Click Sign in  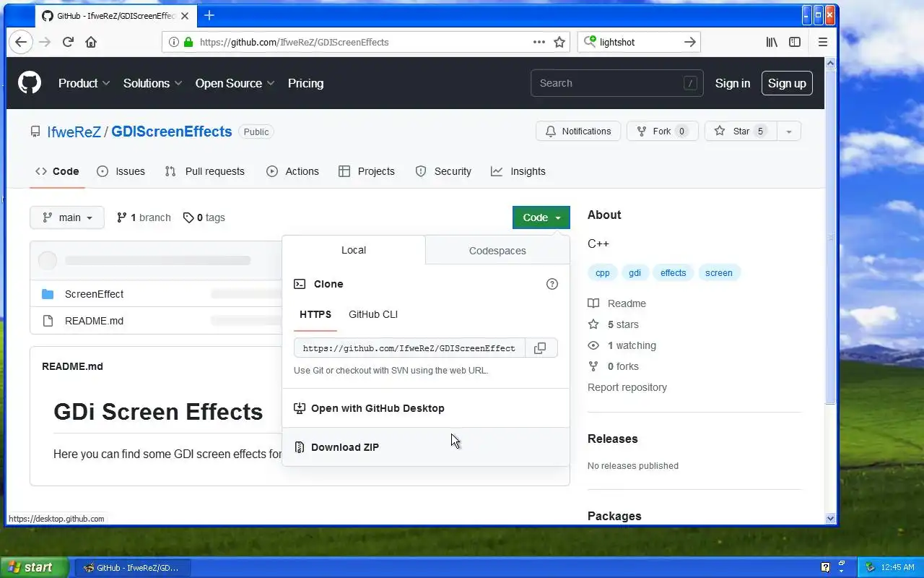733,83
